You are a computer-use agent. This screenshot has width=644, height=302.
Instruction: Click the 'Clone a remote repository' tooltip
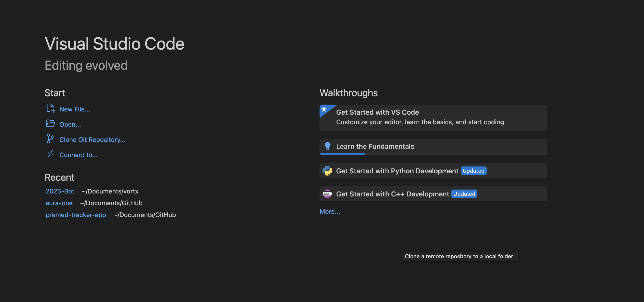tap(460, 257)
